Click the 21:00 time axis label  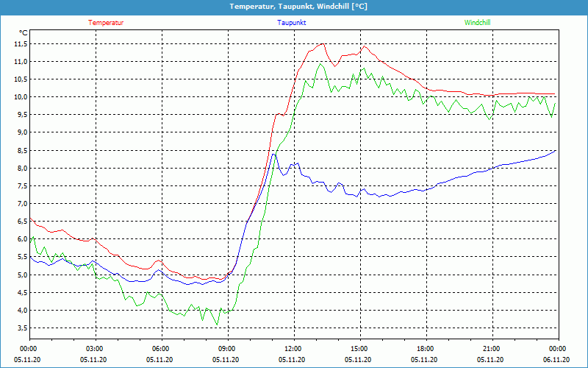point(491,349)
